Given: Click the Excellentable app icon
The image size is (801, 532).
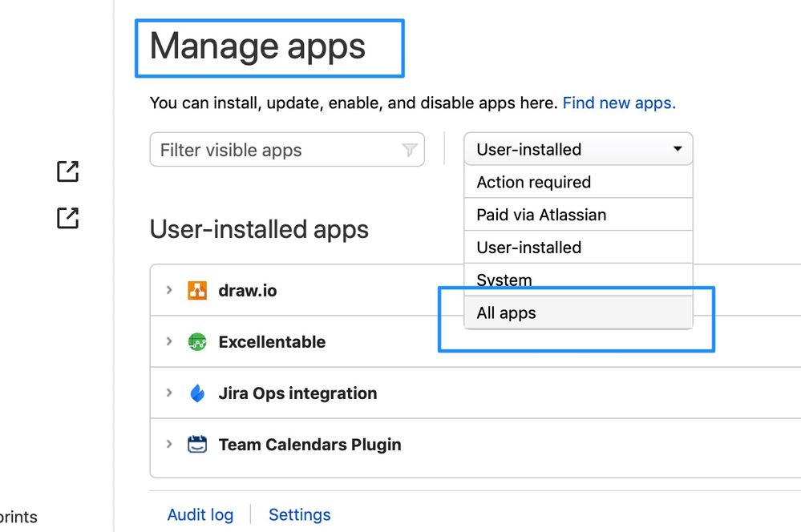Looking at the screenshot, I should click(x=197, y=341).
